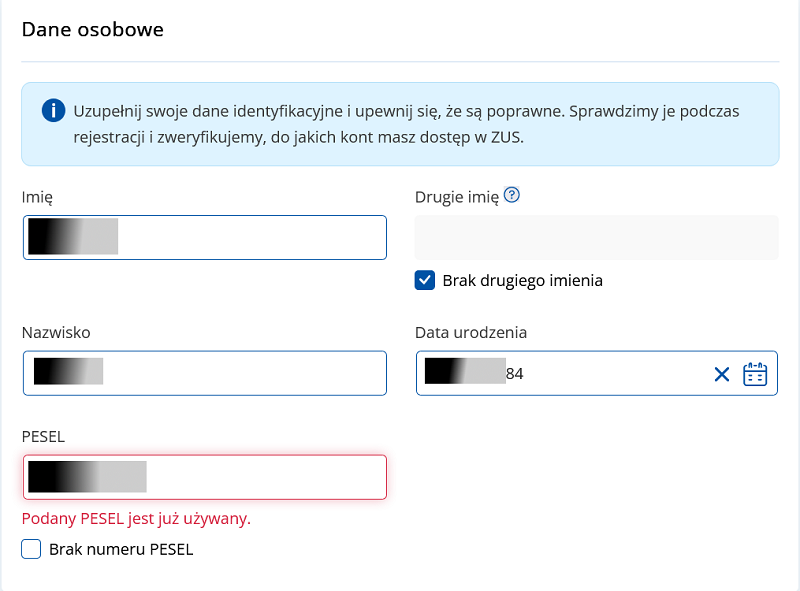This screenshot has width=800, height=591.
Task: Click inside the Data urodzenia date field
Action: pyautogui.click(x=596, y=373)
